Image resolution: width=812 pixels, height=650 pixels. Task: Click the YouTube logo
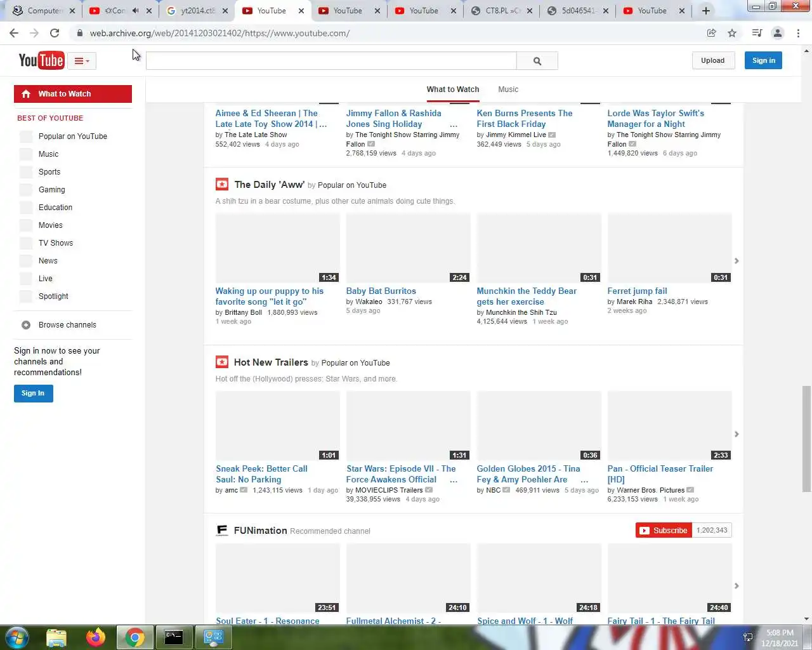41,60
